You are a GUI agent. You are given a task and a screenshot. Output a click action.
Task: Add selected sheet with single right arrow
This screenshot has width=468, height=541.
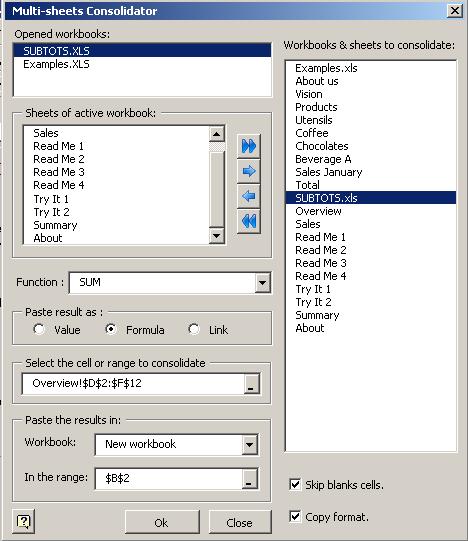pyautogui.click(x=249, y=171)
